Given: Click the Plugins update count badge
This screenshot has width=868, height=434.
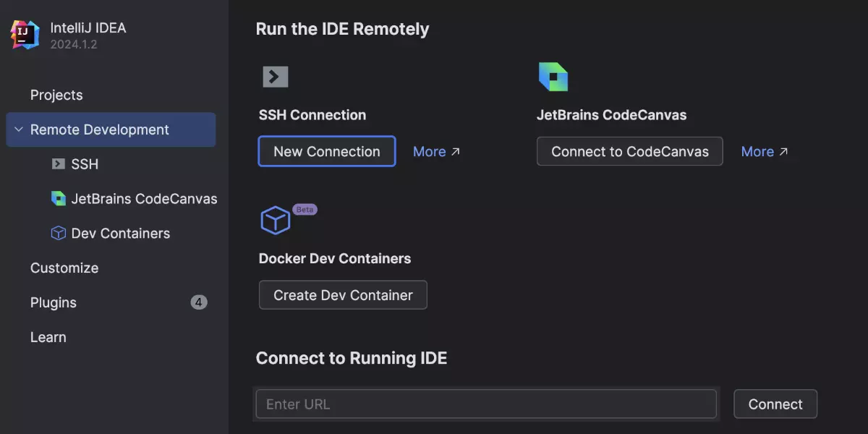Looking at the screenshot, I should pos(199,302).
